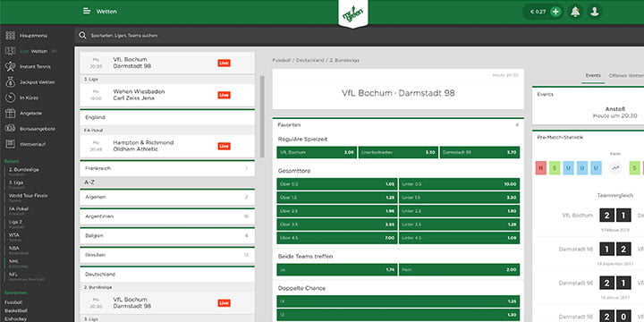Select Basketball under Sportarten
Image resolution: width=644 pixels, height=322 pixels.
point(16,310)
